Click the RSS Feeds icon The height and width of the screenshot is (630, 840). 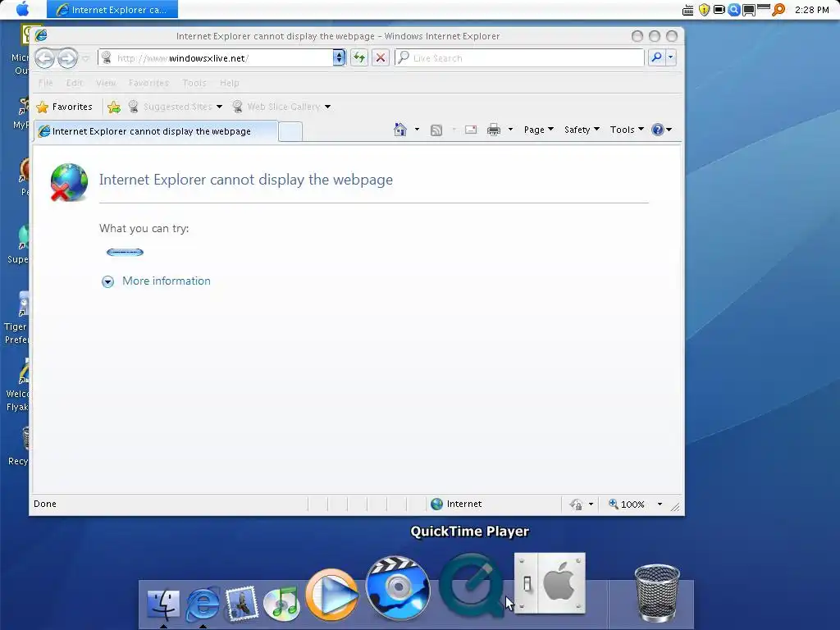(x=436, y=130)
